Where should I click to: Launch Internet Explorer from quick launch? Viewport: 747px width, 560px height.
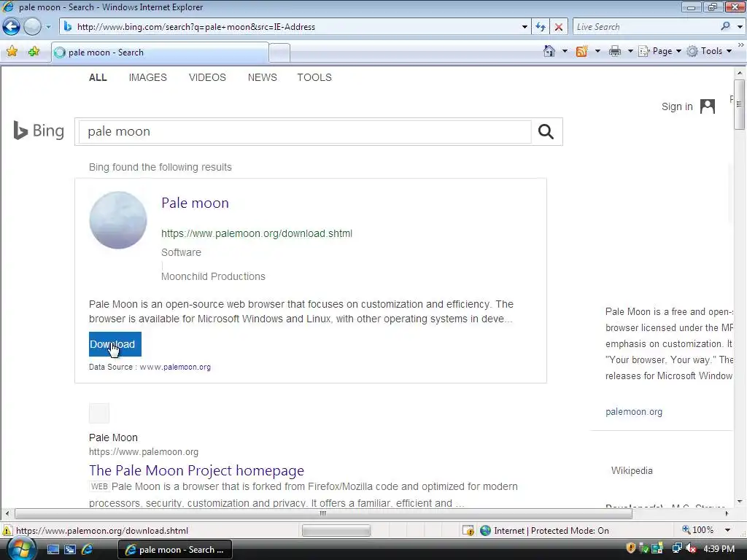[87, 550]
